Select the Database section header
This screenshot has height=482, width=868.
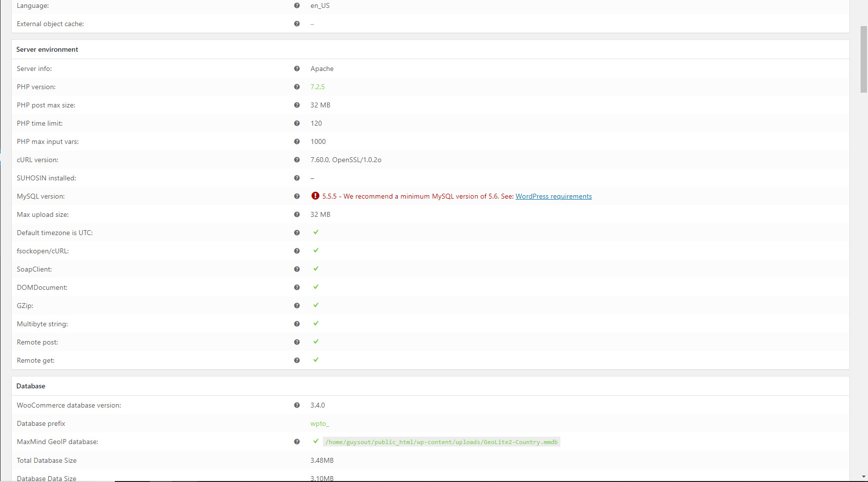click(x=31, y=386)
